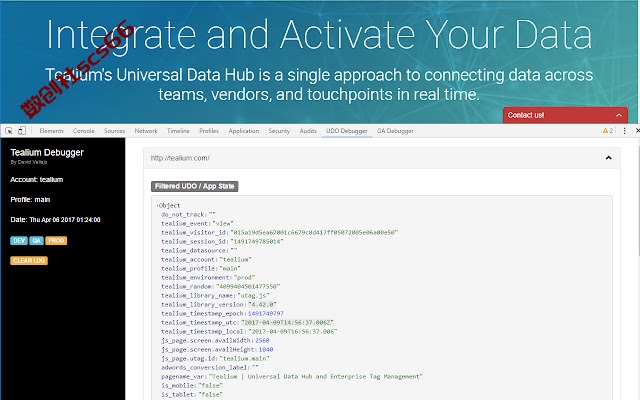Click the tealium_environment row
The height and width of the screenshot is (400, 640).
[208, 278]
